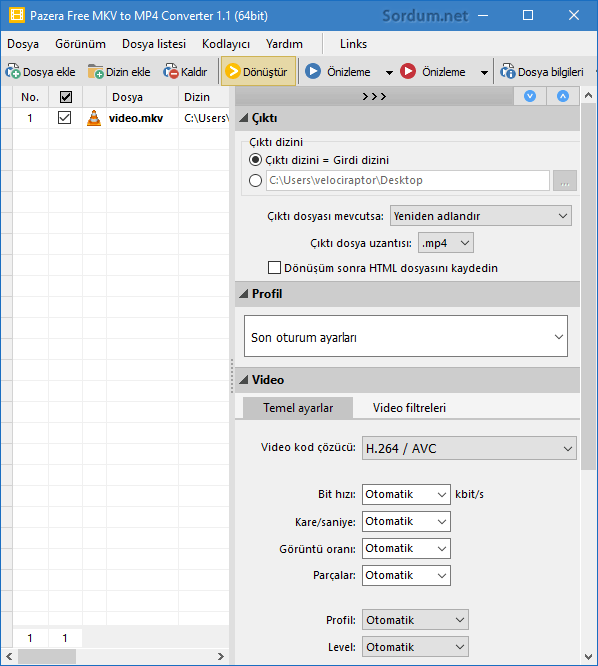
Task: Open the Level Otomatik dropdown
Action: 415,647
